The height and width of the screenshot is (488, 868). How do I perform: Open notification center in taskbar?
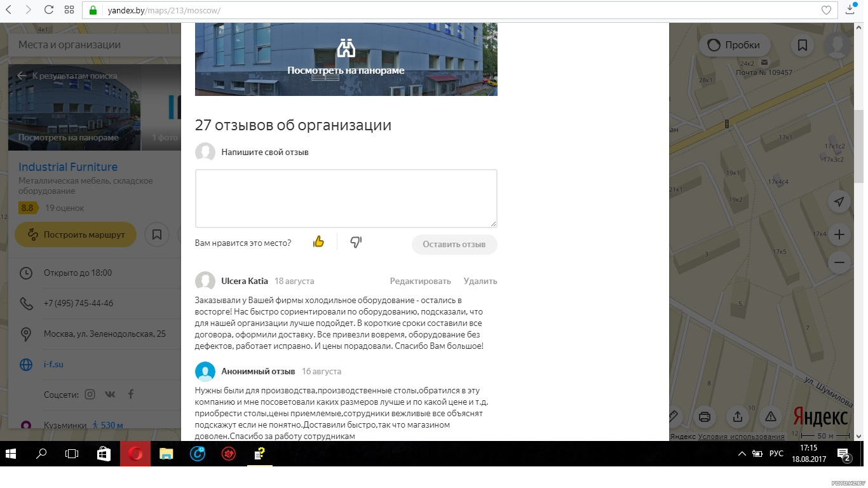click(844, 454)
